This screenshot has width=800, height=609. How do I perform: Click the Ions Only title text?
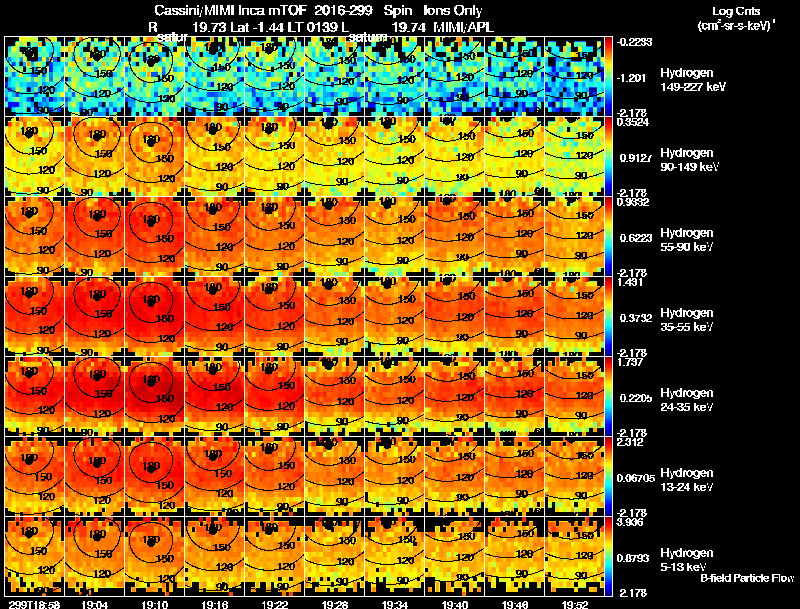pos(453,10)
